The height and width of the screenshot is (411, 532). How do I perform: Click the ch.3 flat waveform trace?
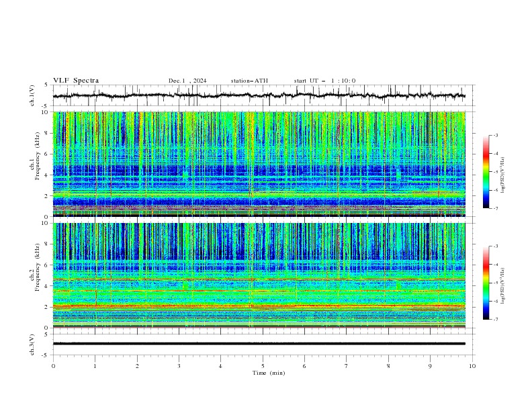click(259, 344)
